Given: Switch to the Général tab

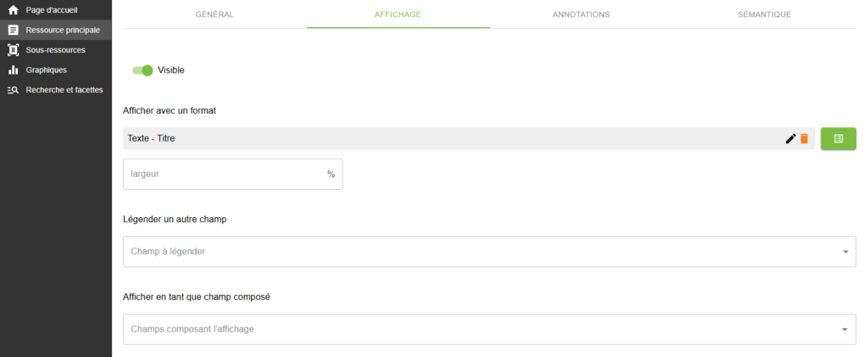Looking at the screenshot, I should 214,14.
